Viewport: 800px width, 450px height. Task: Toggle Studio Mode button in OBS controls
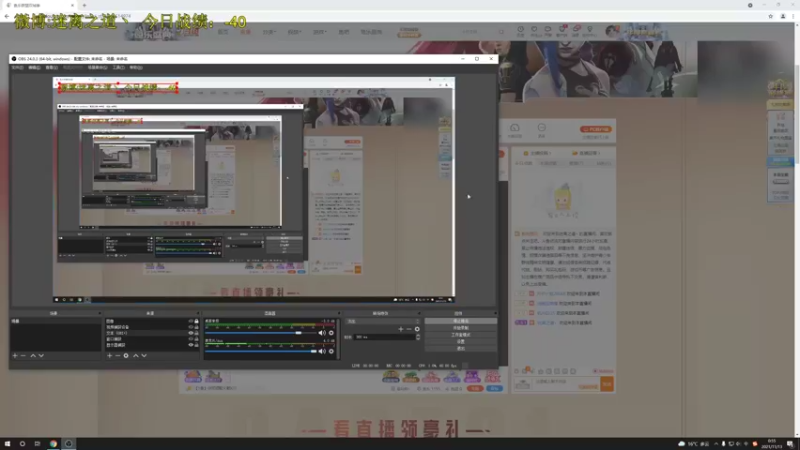[461, 335]
